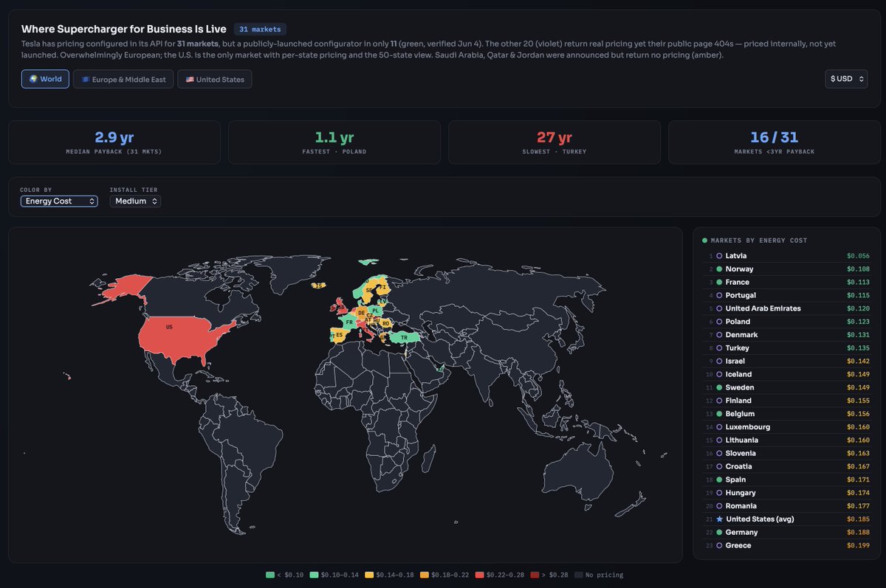Viewport: 886px width, 588px height.
Task: Select Lithuania in the markets list
Action: pos(786,440)
